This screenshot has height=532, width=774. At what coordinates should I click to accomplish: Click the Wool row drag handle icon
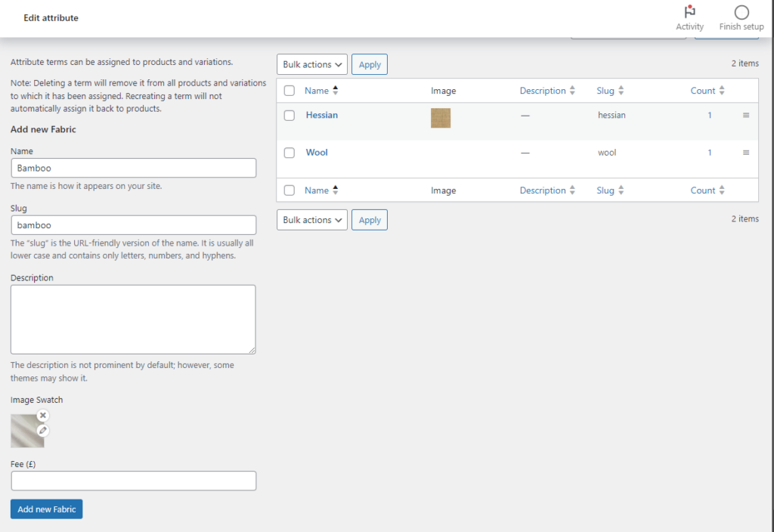tap(745, 153)
